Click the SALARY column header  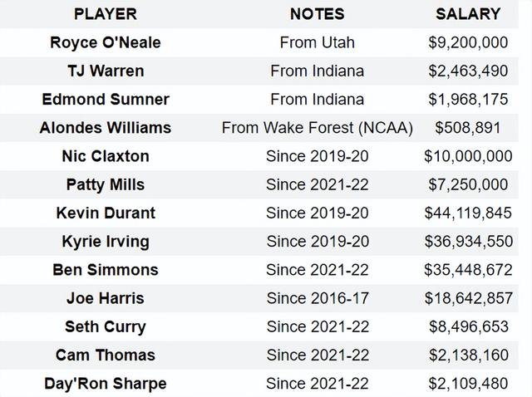(468, 14)
